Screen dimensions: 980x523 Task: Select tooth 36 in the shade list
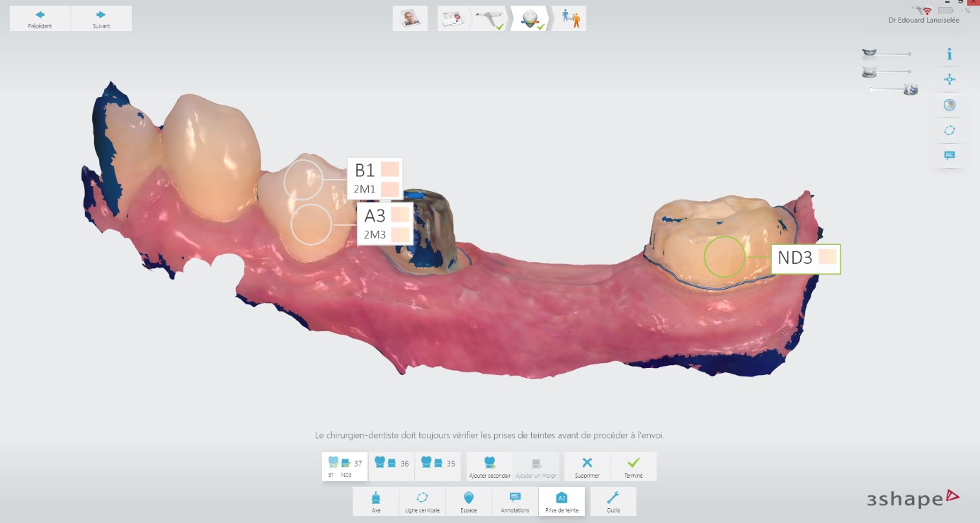coord(392,463)
